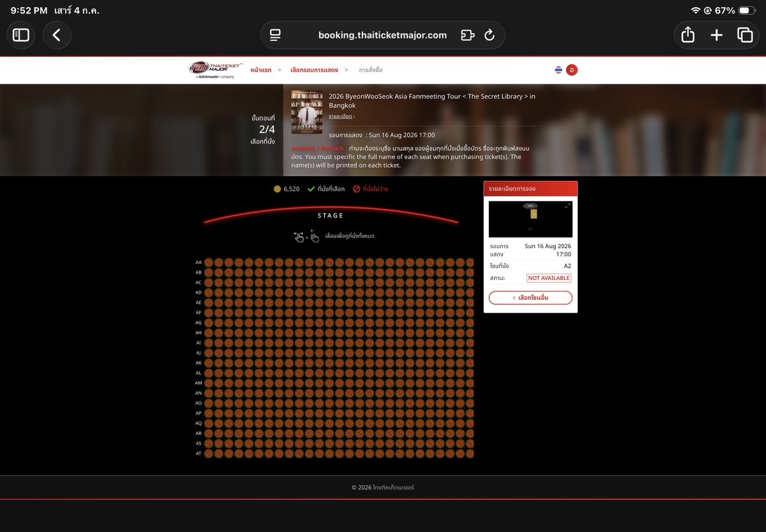
Task: Select the first seat in row AE
Action: click(209, 302)
